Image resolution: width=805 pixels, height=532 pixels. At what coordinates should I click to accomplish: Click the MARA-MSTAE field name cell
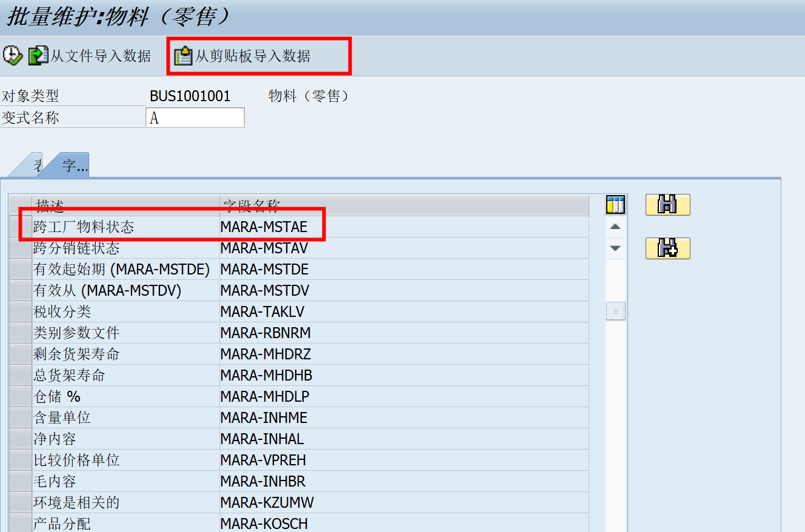(404, 227)
